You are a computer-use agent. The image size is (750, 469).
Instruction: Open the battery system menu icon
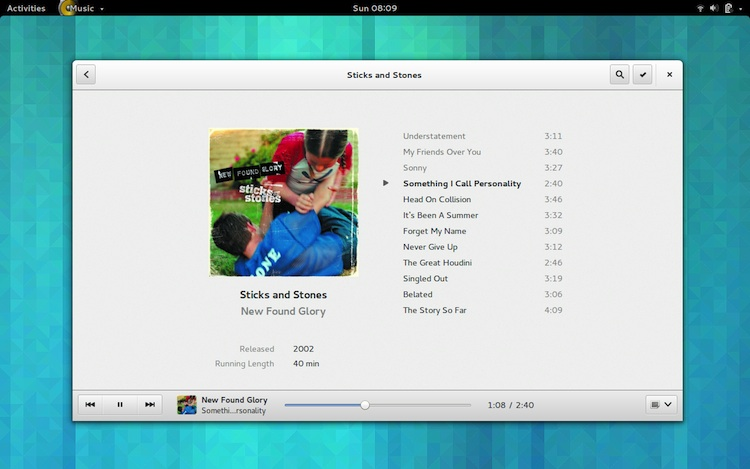(x=728, y=8)
